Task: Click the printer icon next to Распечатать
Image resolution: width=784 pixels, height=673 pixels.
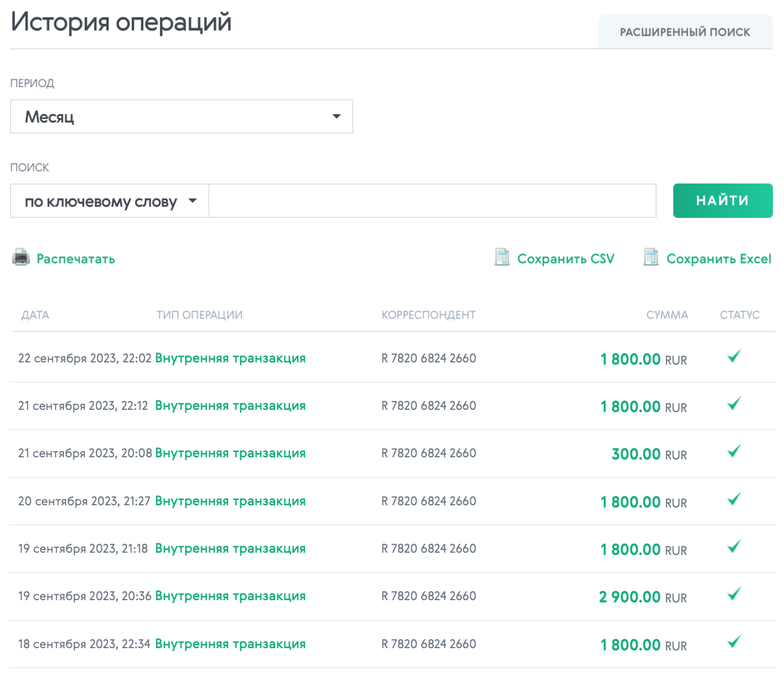Action: [21, 258]
